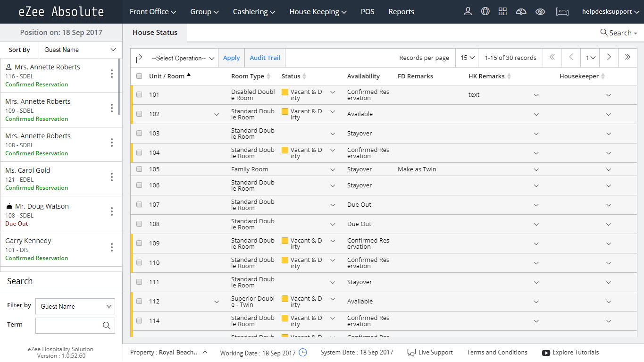Click the eye icon in header
Image resolution: width=644 pixels, height=362 pixels.
coord(540,12)
